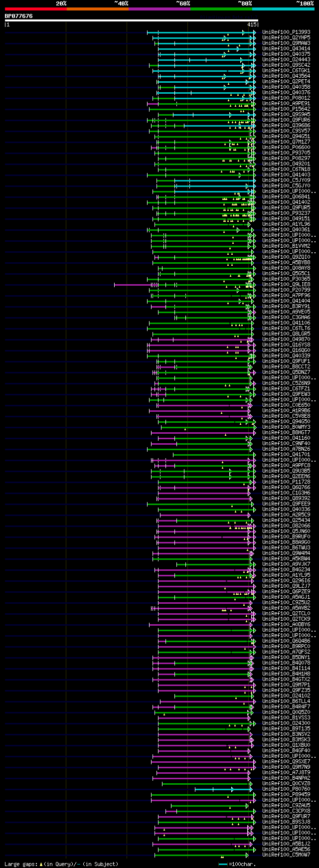Open hit UniRef100_Q2YHP5
The width and height of the screenshot is (319, 868).
coord(286,38)
